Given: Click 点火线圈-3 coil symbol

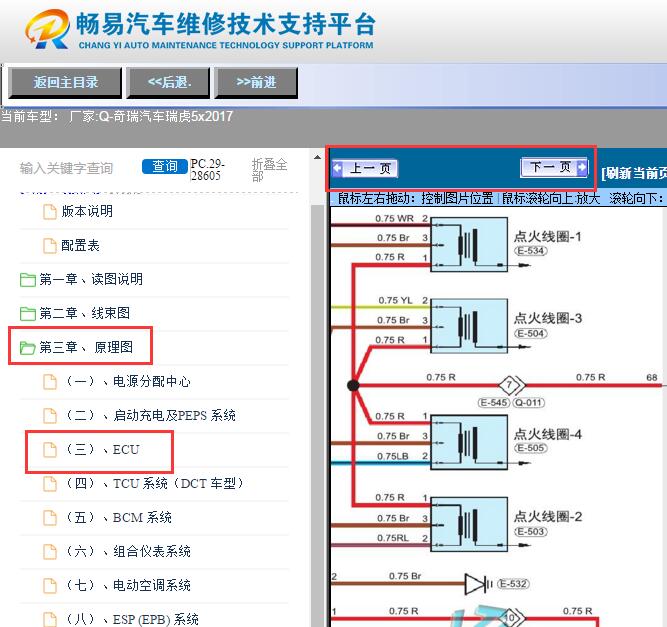Looking at the screenshot, I should [469, 326].
